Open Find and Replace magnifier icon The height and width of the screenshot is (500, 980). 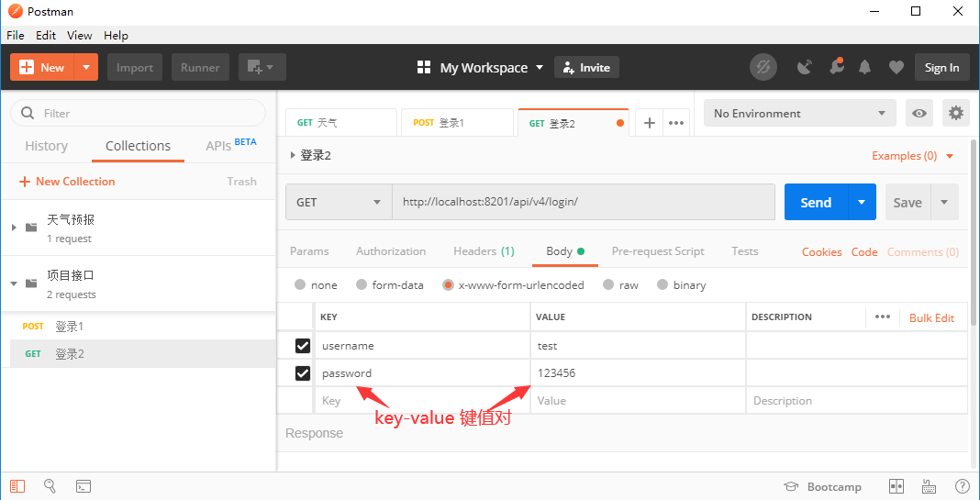[50, 486]
